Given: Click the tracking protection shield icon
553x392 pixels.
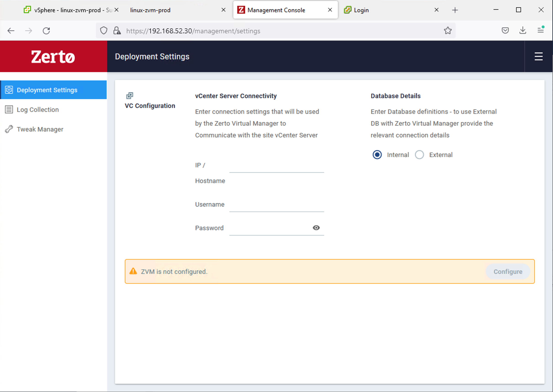Looking at the screenshot, I should (x=104, y=31).
